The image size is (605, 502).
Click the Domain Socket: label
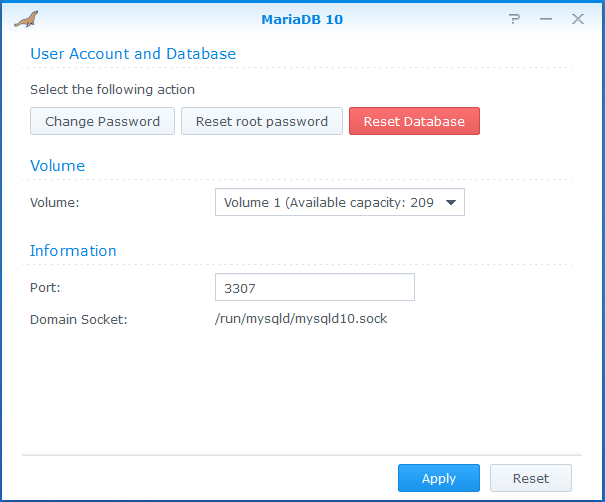(x=79, y=319)
